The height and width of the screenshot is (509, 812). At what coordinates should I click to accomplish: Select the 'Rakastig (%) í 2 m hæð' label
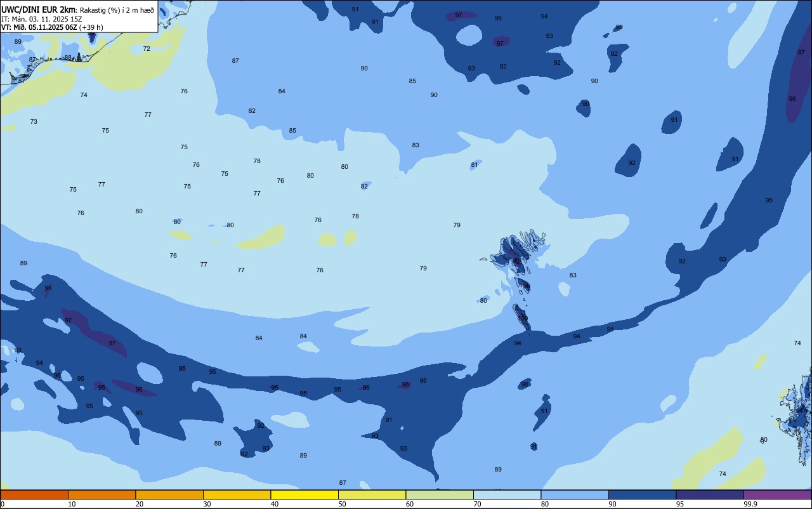pos(117,10)
